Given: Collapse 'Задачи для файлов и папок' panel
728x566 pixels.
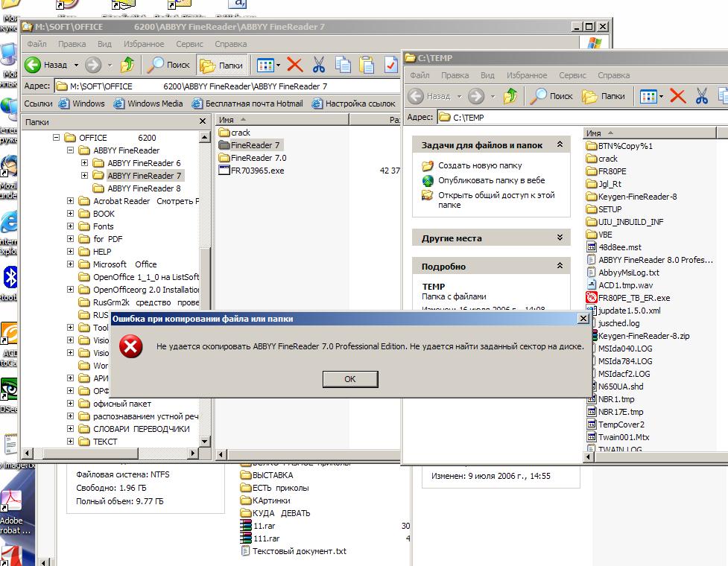Looking at the screenshot, I should point(560,144).
